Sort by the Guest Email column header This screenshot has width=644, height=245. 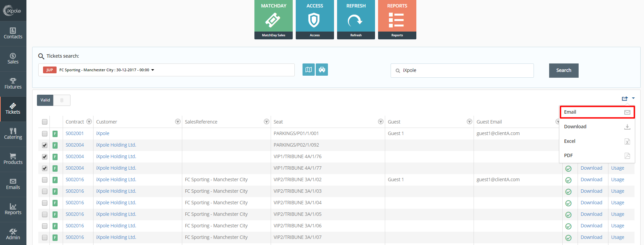(489, 122)
